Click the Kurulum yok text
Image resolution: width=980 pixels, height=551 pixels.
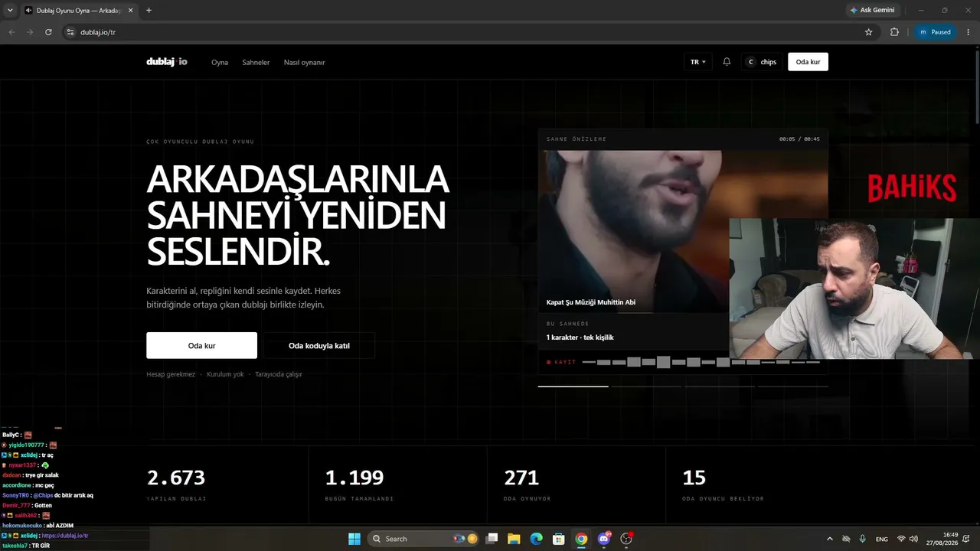(x=225, y=374)
